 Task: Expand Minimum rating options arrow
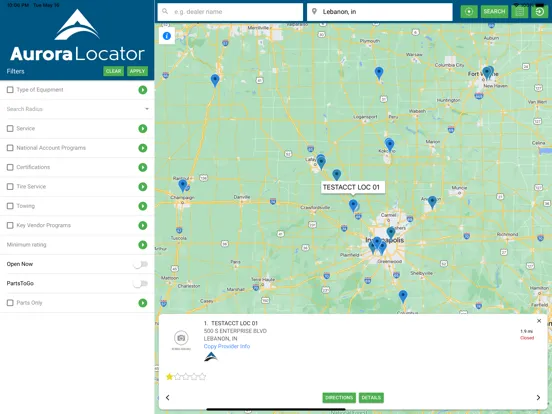(x=143, y=245)
